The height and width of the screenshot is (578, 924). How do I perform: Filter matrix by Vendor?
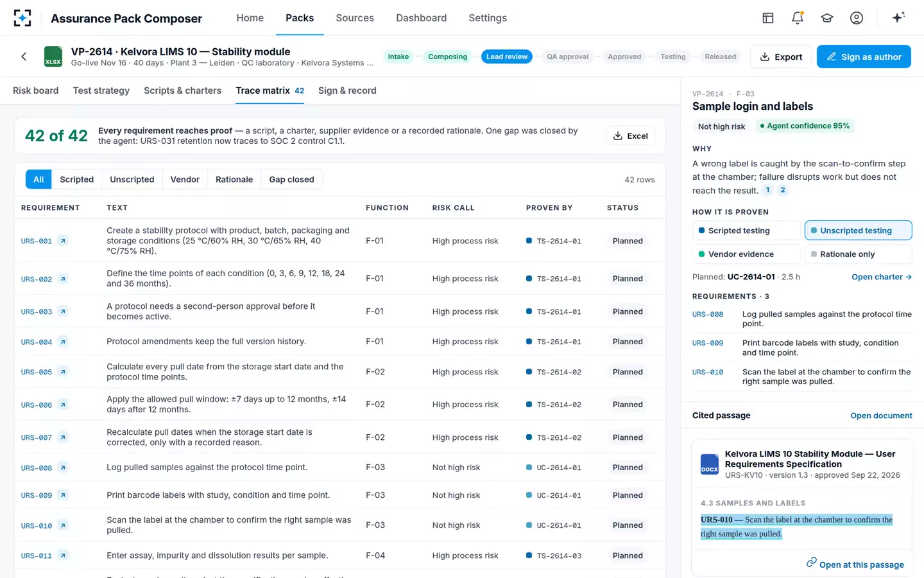tap(185, 179)
